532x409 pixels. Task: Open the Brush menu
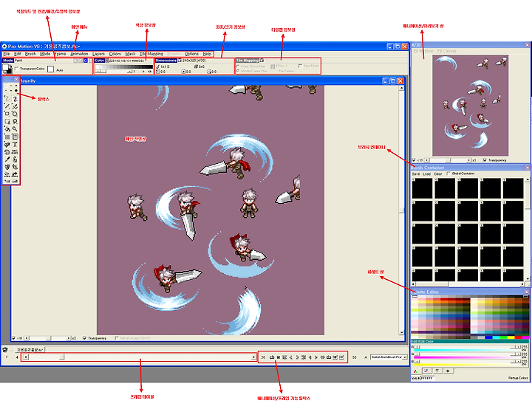[30, 54]
